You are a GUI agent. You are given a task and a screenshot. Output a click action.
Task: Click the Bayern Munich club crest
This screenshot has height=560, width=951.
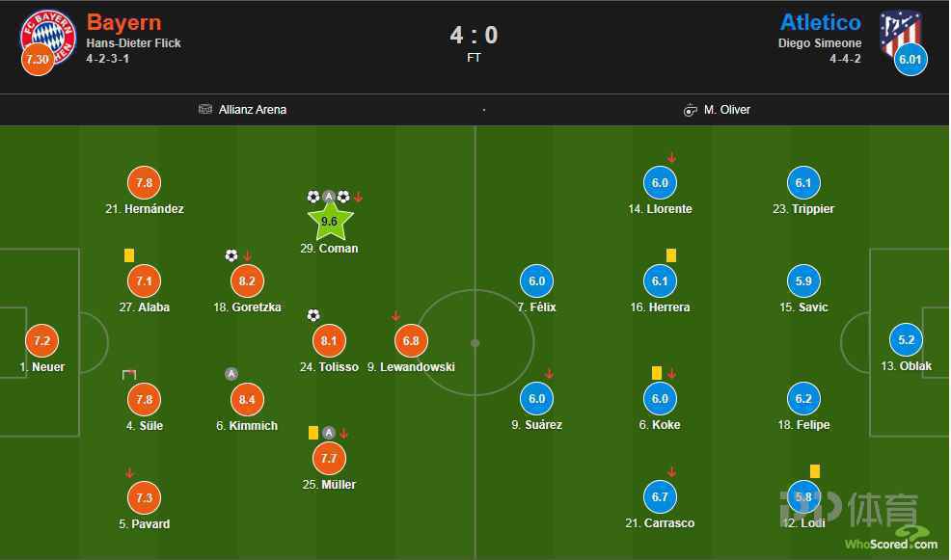[x=48, y=37]
